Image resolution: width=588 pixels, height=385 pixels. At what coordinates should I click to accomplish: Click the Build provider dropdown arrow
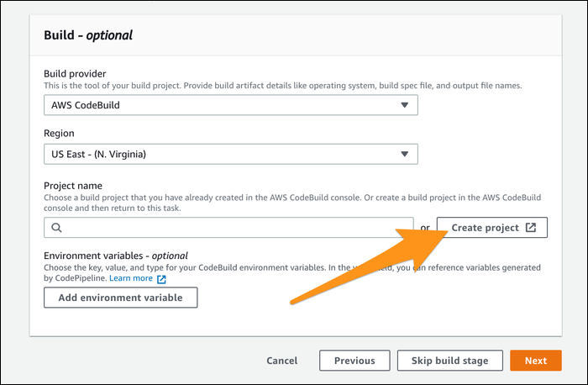[x=404, y=105]
